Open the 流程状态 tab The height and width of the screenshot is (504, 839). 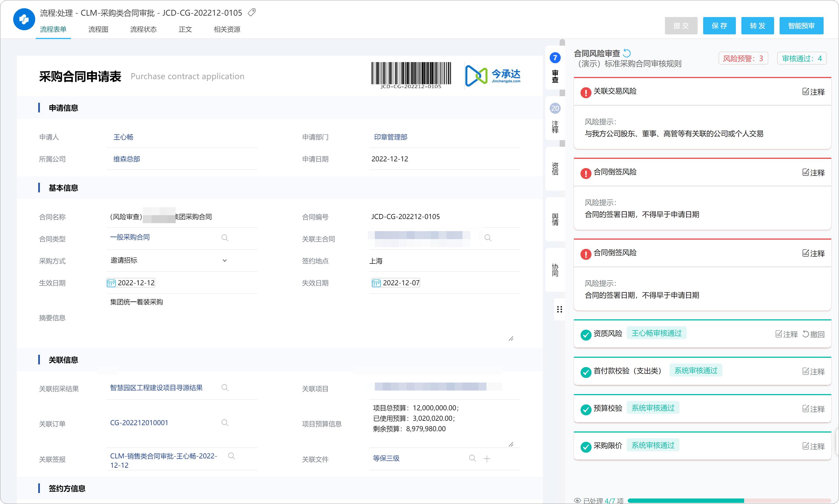point(143,29)
